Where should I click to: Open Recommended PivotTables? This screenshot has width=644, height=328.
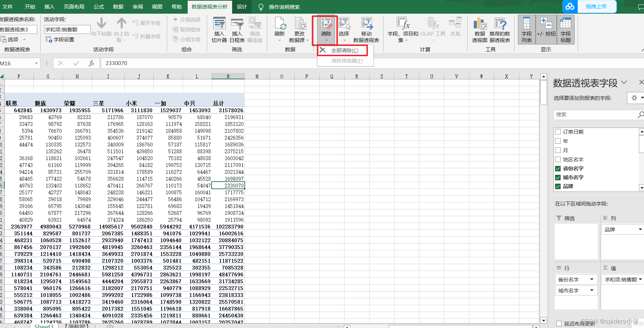tap(500, 30)
